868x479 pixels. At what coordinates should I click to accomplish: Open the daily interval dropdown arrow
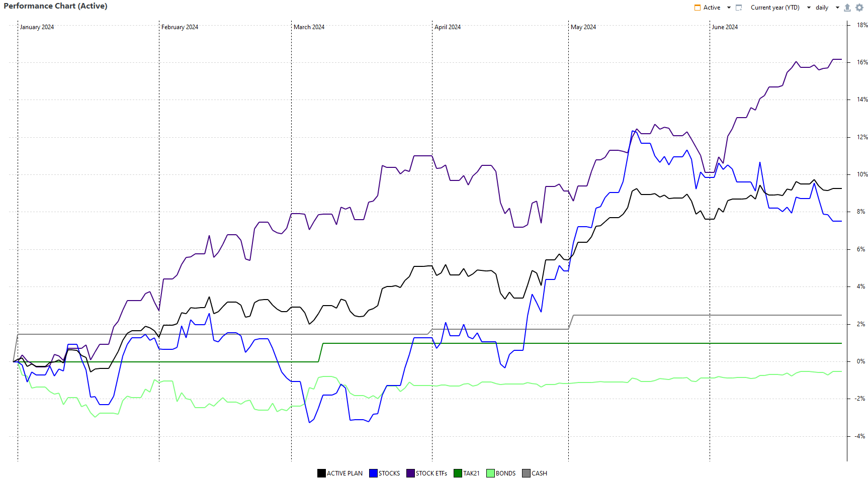[837, 8]
